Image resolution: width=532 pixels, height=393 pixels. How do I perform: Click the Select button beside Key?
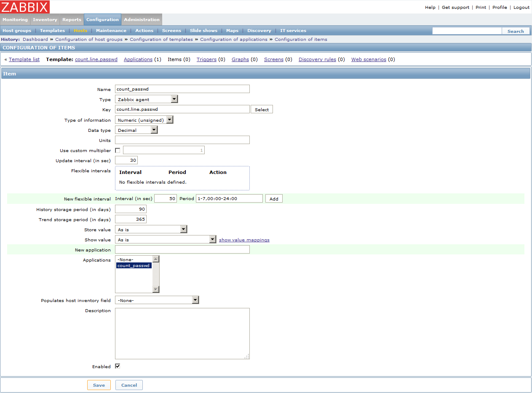(x=262, y=110)
